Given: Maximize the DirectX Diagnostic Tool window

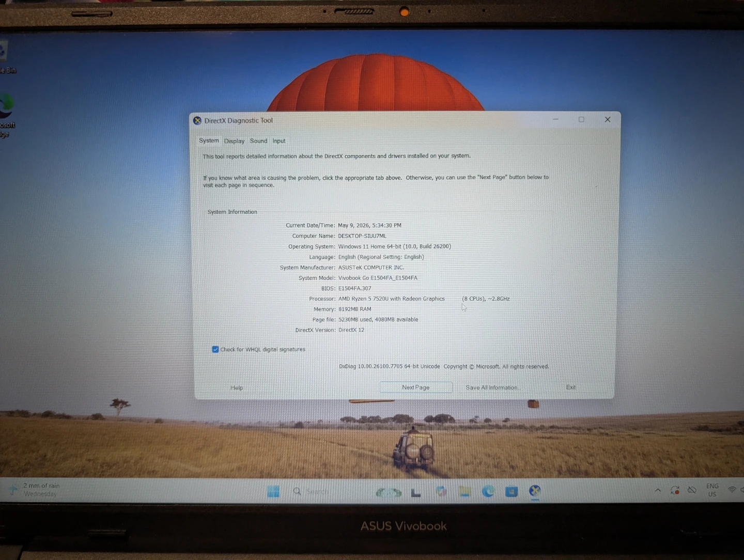Looking at the screenshot, I should (x=581, y=119).
